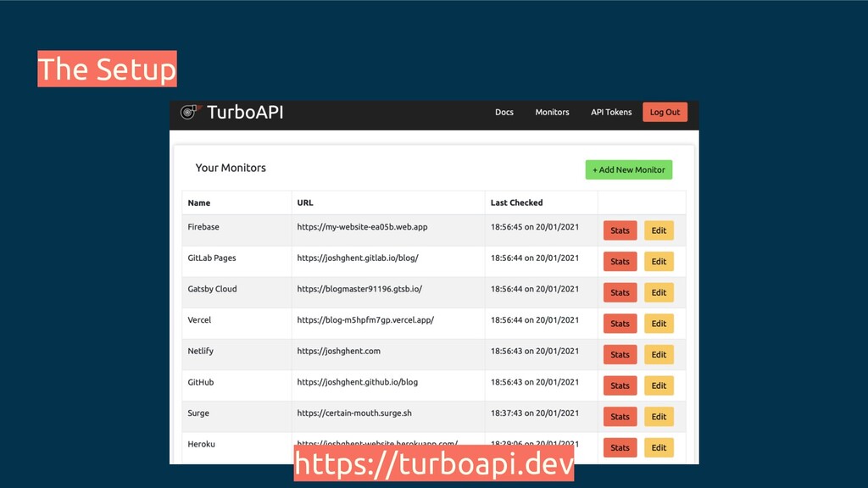868x488 pixels.
Task: Click URL https://blogmaster91196.gtsb.io/
Action: tap(359, 289)
